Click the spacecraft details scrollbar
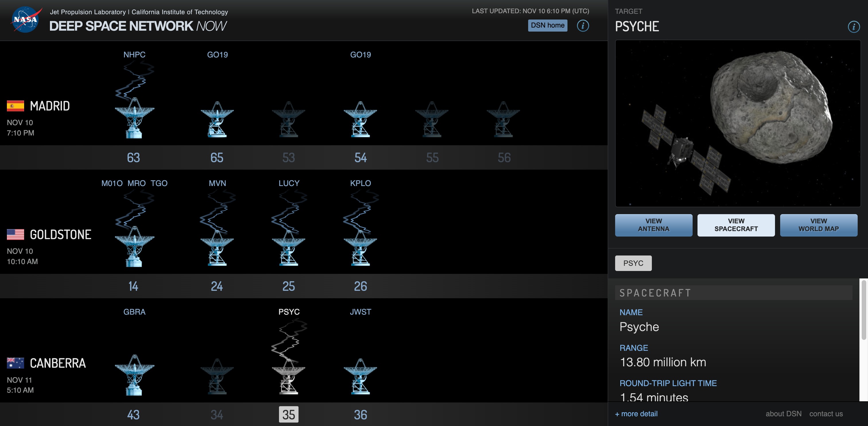The width and height of the screenshot is (868, 426). pos(863,310)
